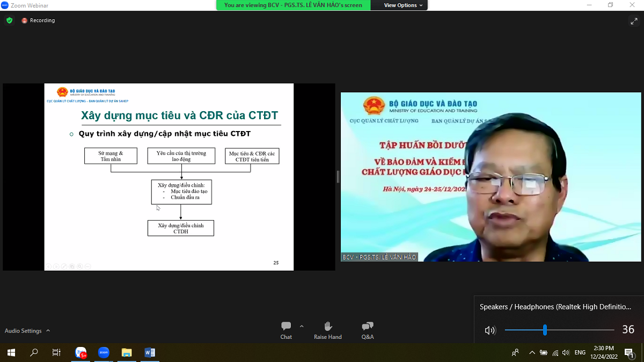Click the ENG input language indicator

pos(580,353)
